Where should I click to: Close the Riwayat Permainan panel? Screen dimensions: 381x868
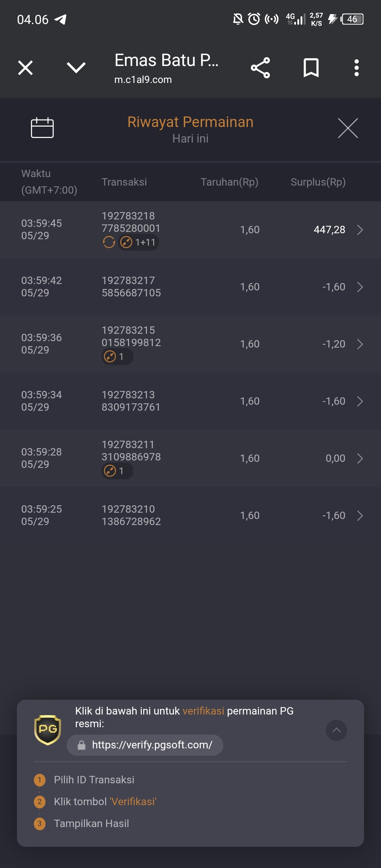pos(347,128)
